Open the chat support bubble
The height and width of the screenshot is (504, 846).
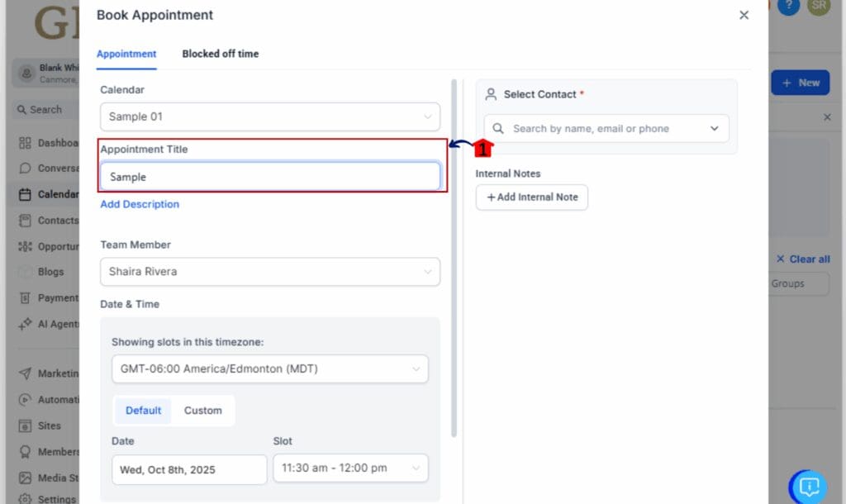(808, 487)
